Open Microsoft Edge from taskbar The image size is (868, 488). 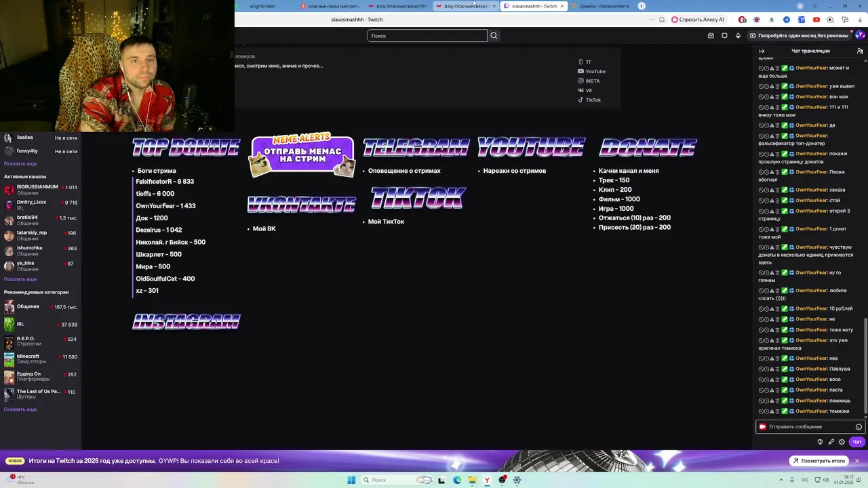tap(457, 480)
